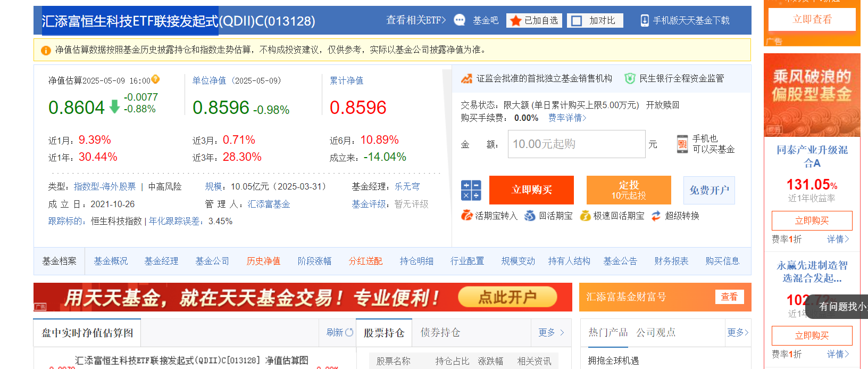
Task: Open the 分红送配 tab
Action: tap(365, 261)
